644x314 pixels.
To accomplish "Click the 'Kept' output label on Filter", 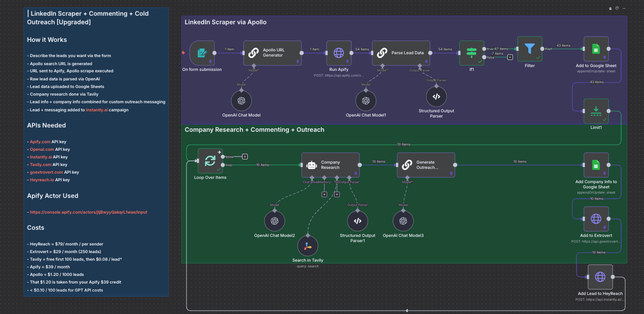I will [549, 49].
